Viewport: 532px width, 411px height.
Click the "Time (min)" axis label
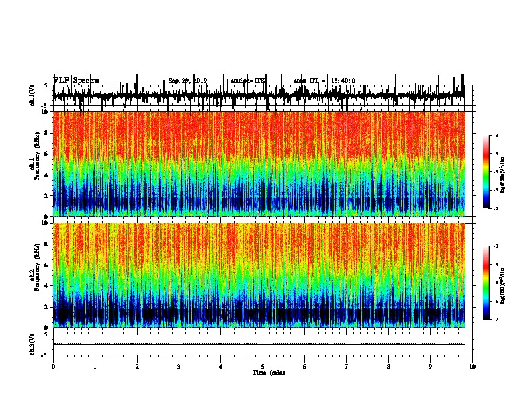click(269, 373)
